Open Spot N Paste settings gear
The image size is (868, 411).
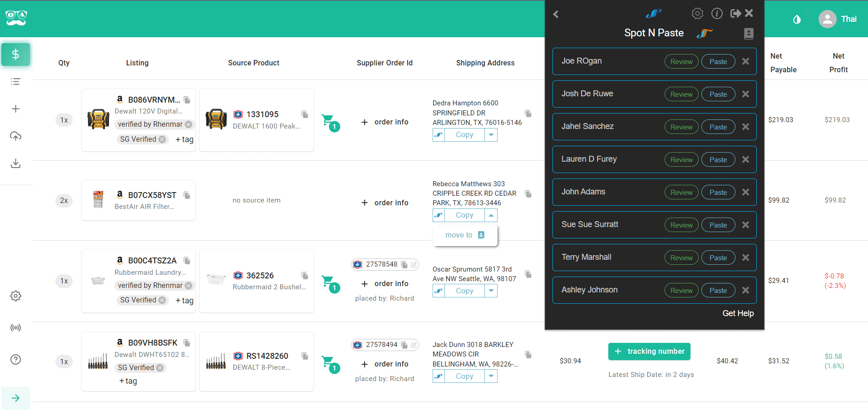697,14
